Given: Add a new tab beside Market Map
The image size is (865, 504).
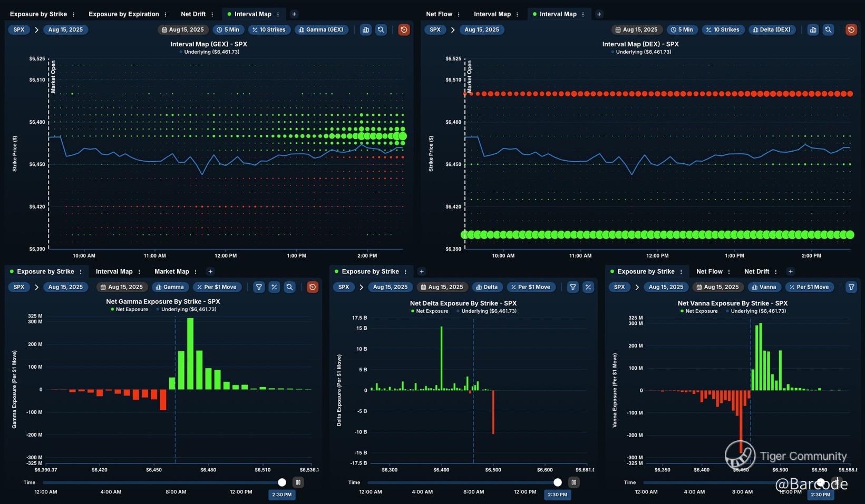Looking at the screenshot, I should [x=210, y=272].
